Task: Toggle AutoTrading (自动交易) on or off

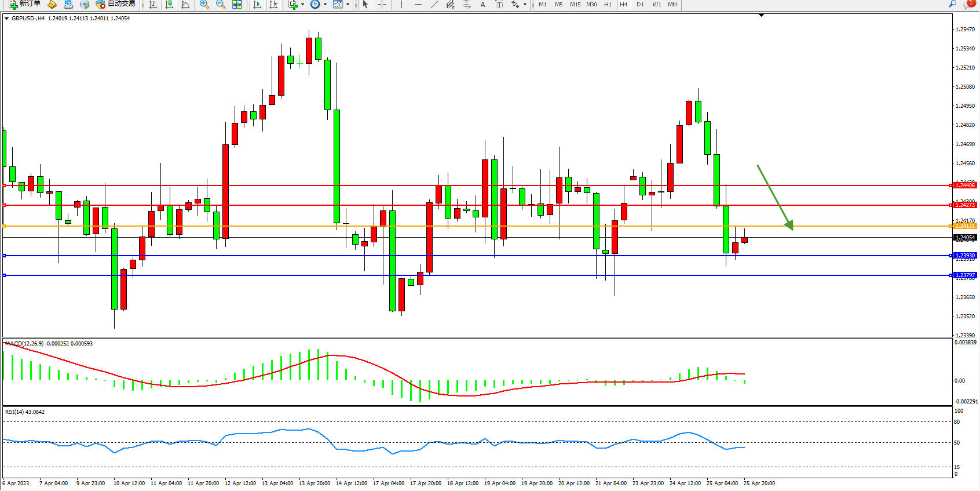Action: (116, 4)
